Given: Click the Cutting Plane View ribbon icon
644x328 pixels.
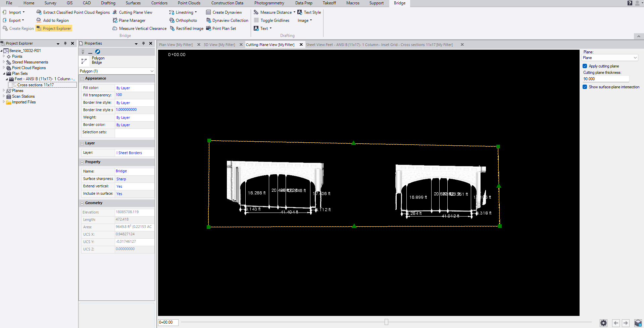Looking at the screenshot, I should pos(115,12).
